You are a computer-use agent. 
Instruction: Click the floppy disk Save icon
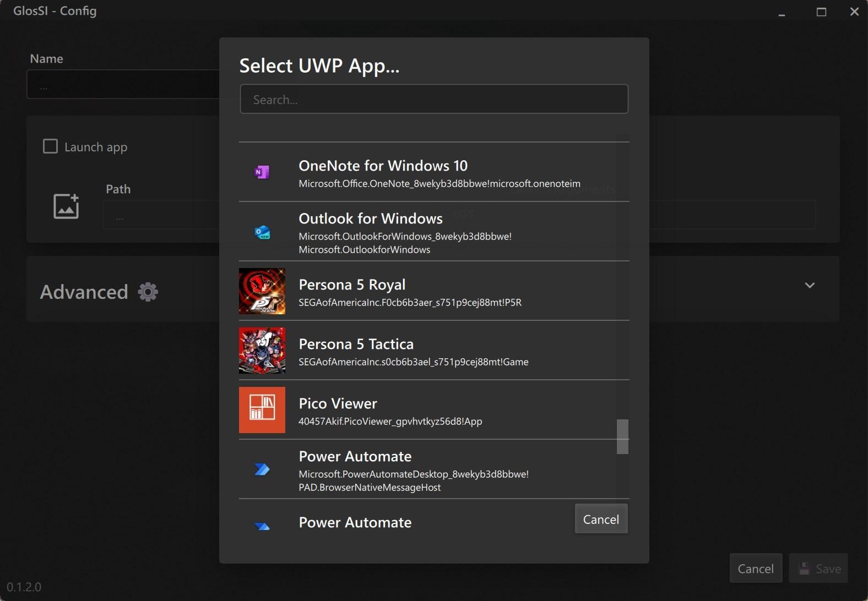click(804, 569)
